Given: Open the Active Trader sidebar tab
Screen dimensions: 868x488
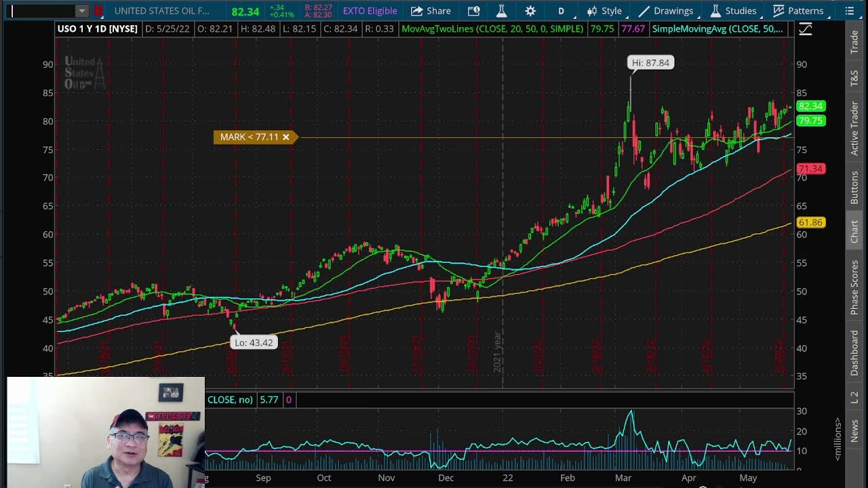Looking at the screenshot, I should (x=854, y=128).
